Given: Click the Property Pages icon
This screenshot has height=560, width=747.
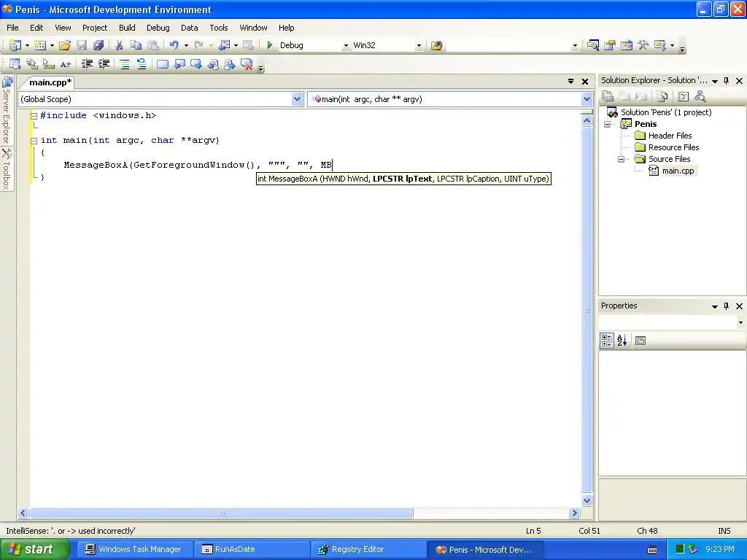Looking at the screenshot, I should [640, 341].
